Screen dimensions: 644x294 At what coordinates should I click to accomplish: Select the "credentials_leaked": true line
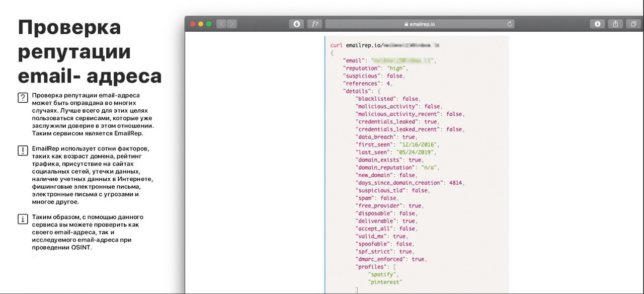coord(397,121)
